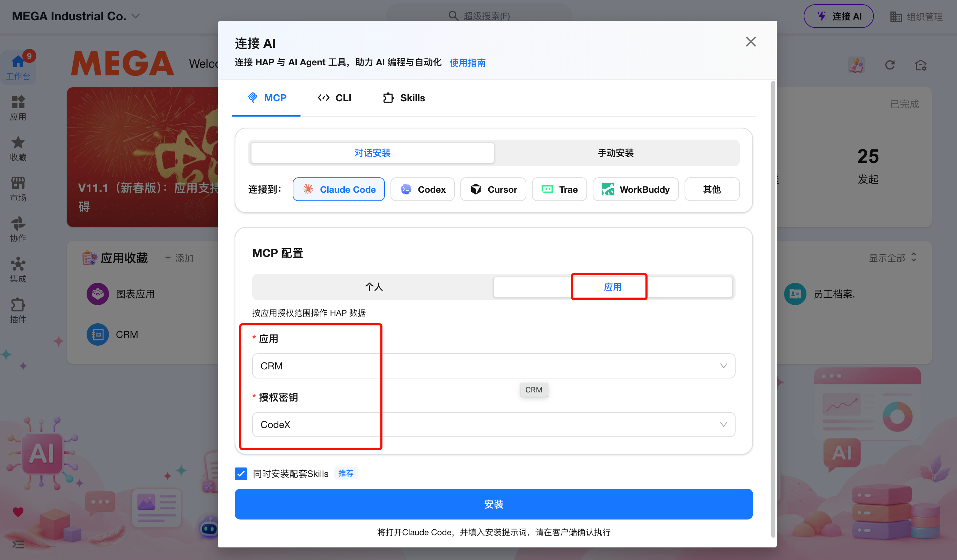
Task: Open the 员工档案 app icon
Action: pyautogui.click(x=795, y=294)
